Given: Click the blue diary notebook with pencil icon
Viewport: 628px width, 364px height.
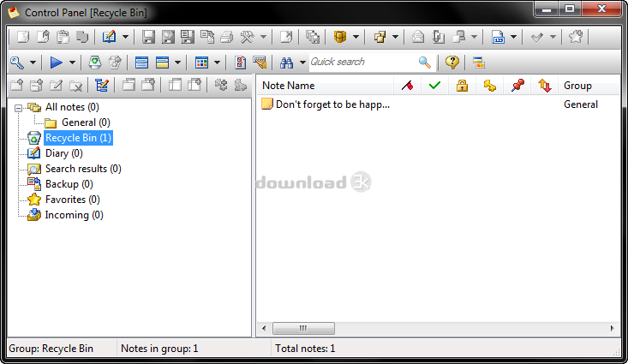Looking at the screenshot, I should tap(109, 37).
